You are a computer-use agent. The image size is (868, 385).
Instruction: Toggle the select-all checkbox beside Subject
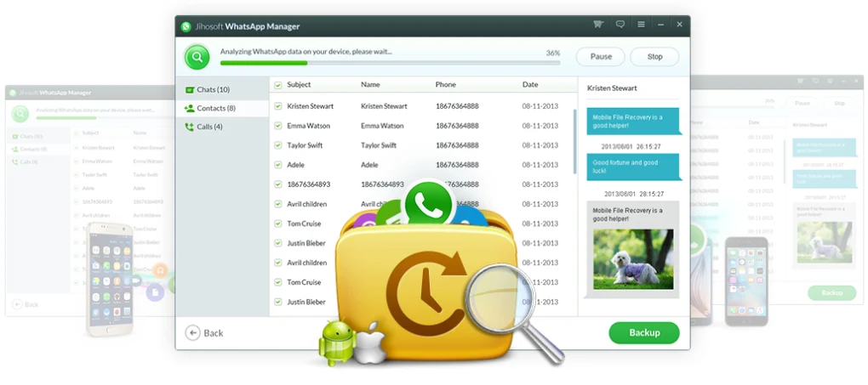pos(277,85)
